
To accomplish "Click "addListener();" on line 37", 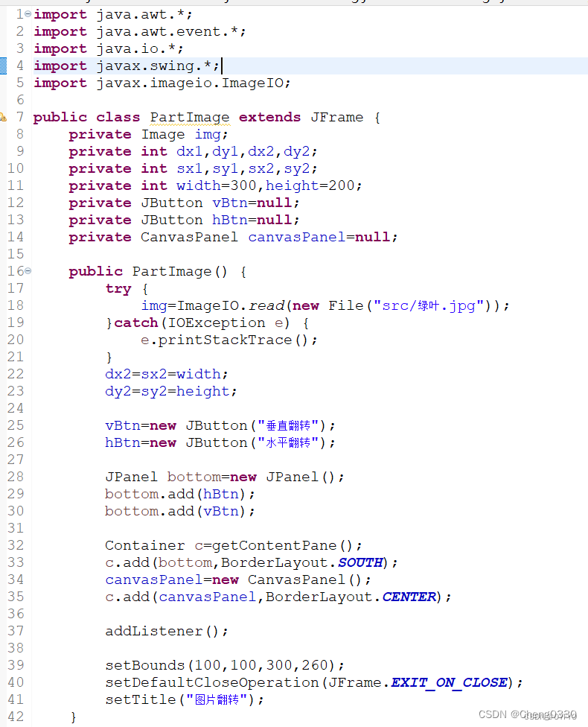I will [x=166, y=632].
